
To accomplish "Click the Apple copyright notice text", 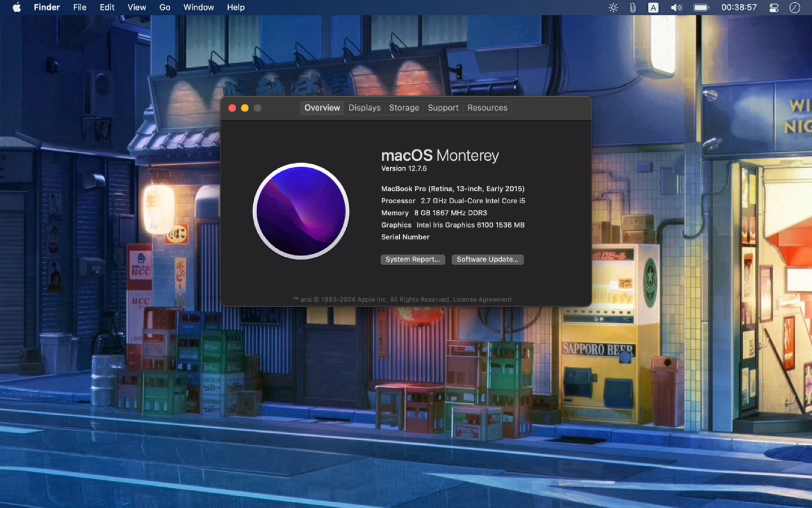I will [x=372, y=300].
